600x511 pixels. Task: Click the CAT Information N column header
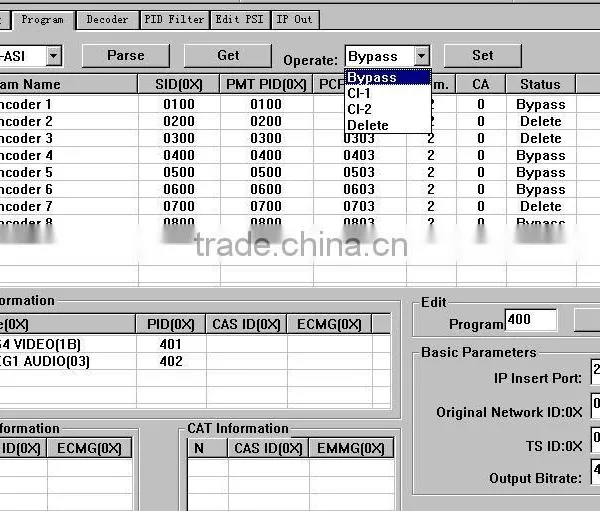[x=207, y=448]
